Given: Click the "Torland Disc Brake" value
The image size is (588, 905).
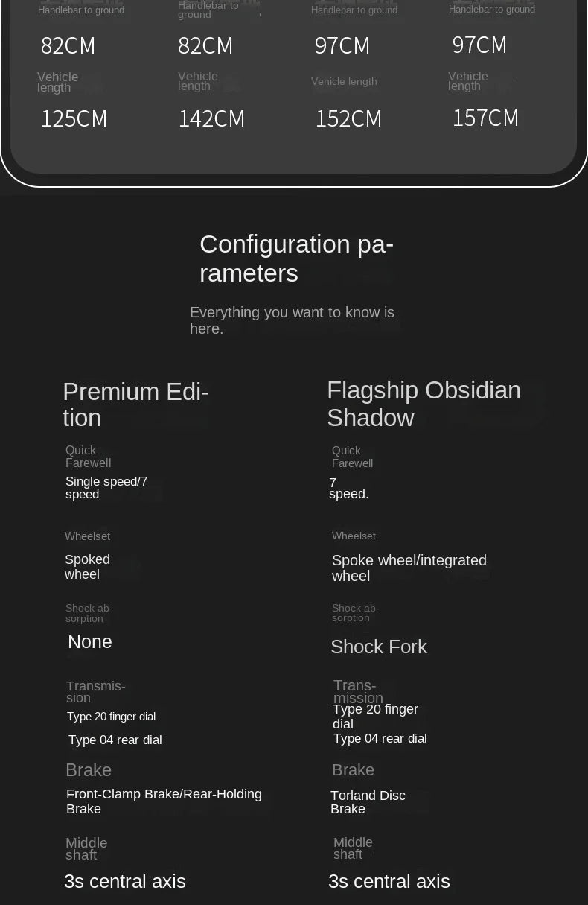Looking at the screenshot, I should tap(368, 802).
